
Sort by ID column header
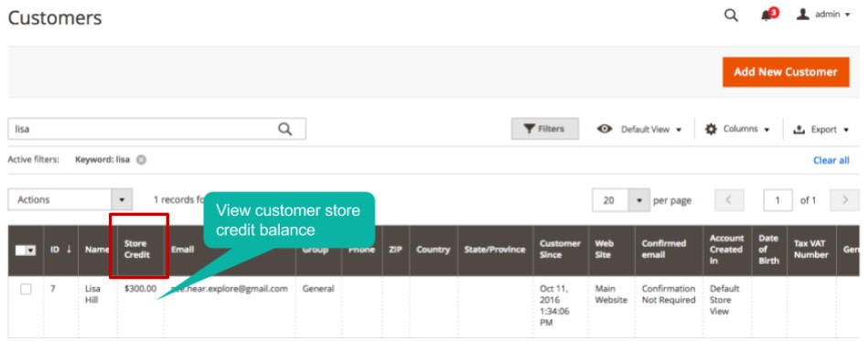tap(60, 250)
